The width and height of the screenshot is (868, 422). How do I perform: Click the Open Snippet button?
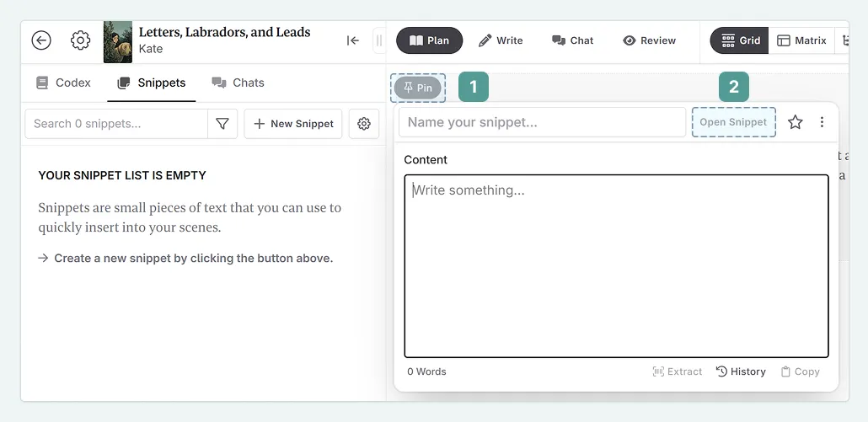(x=733, y=122)
